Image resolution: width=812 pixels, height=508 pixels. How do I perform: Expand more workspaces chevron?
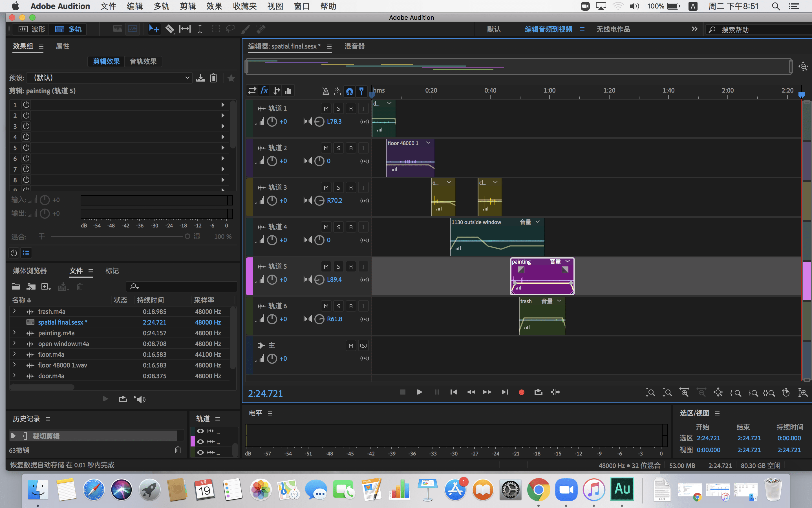click(x=694, y=29)
